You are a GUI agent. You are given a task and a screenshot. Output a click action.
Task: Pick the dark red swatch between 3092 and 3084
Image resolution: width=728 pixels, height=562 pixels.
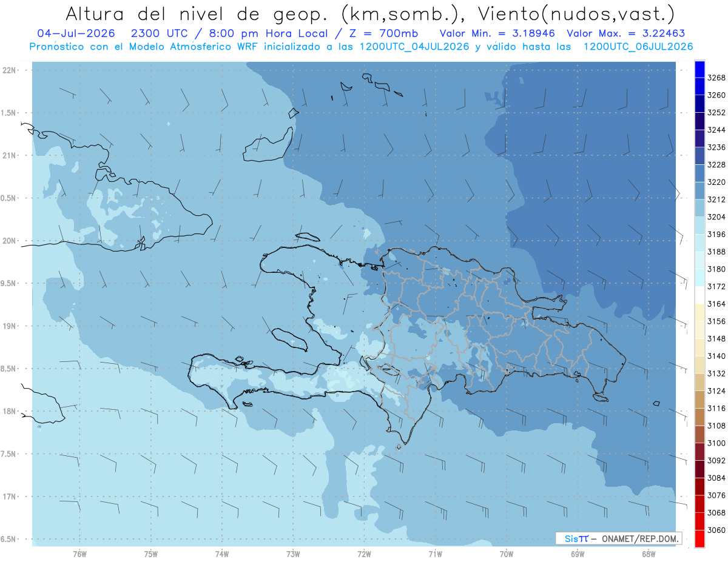coord(699,469)
